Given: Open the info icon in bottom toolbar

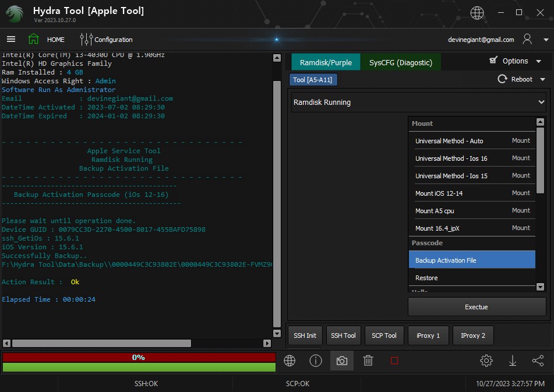Looking at the screenshot, I should click(x=316, y=361).
